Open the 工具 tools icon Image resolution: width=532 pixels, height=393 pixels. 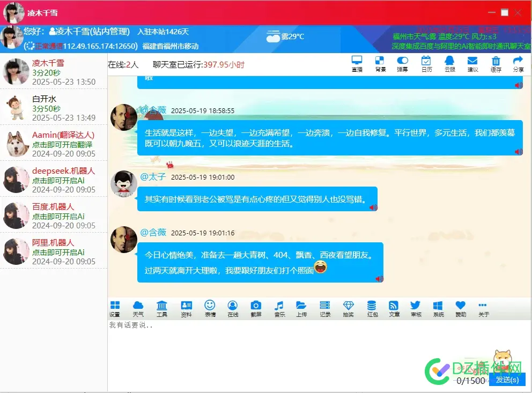click(x=162, y=309)
